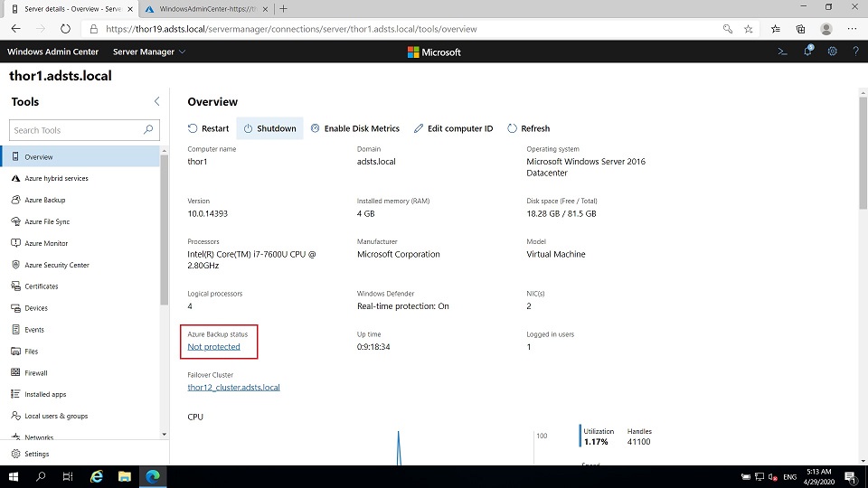The width and height of the screenshot is (868, 488).
Task: Click the '18.28 GB / 81.5 GB' disk space value
Action: click(x=561, y=213)
